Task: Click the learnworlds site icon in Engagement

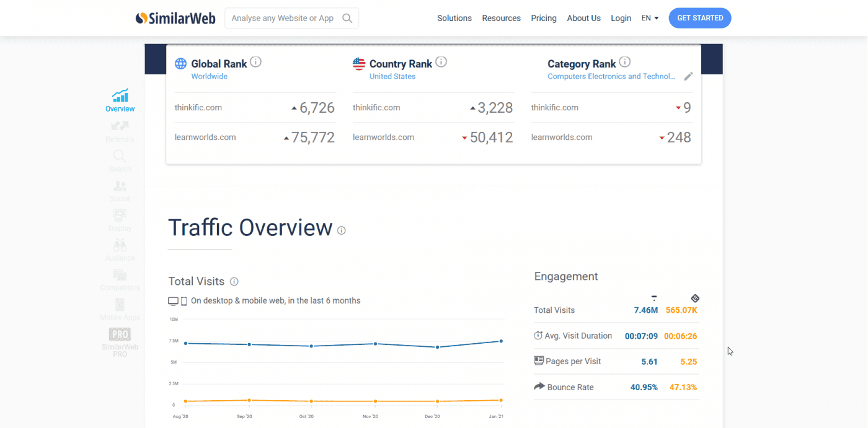Action: 695,299
